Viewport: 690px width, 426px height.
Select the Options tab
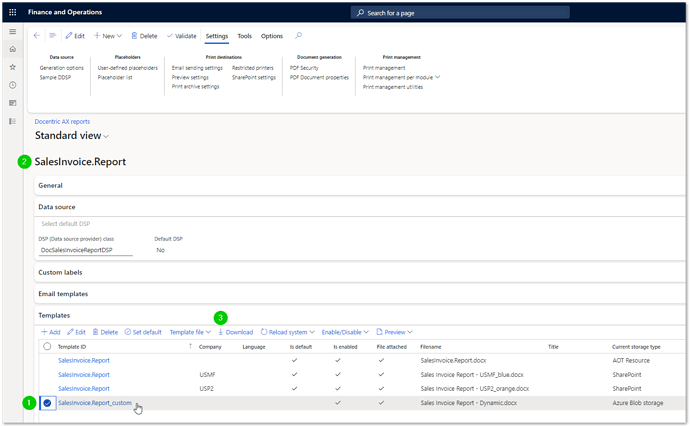click(x=272, y=36)
